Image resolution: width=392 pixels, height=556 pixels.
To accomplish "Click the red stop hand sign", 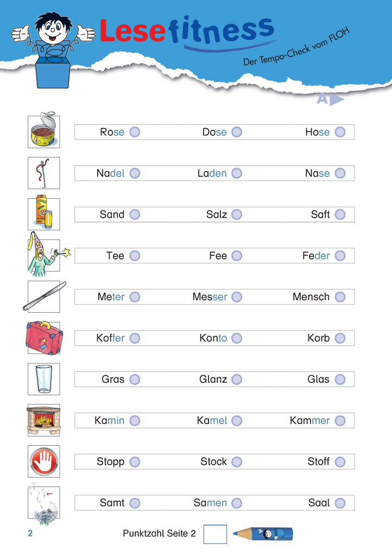I will [x=43, y=462].
